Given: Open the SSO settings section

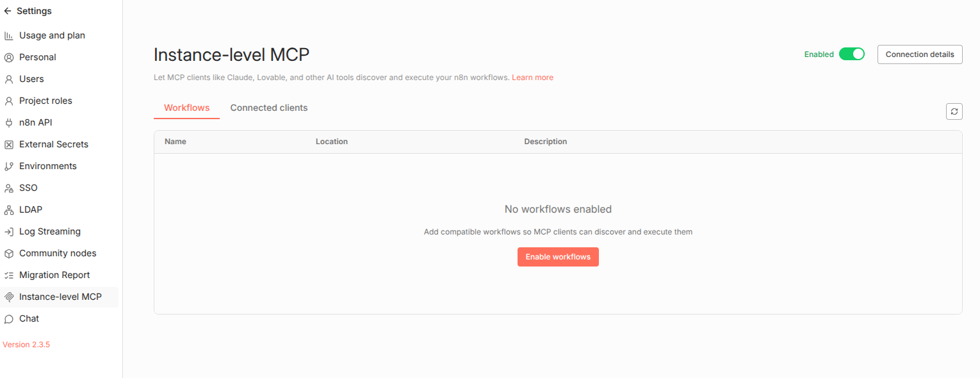Looking at the screenshot, I should coord(28,188).
